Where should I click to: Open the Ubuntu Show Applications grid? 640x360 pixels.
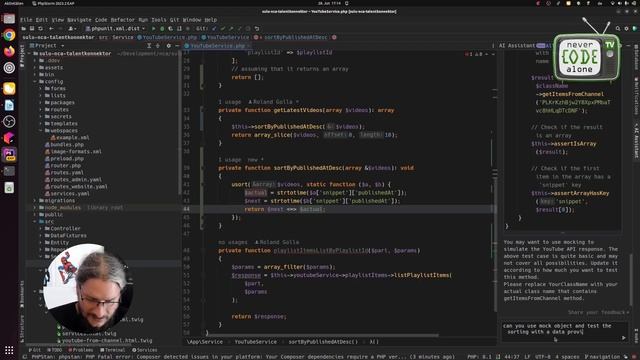pos(9,350)
